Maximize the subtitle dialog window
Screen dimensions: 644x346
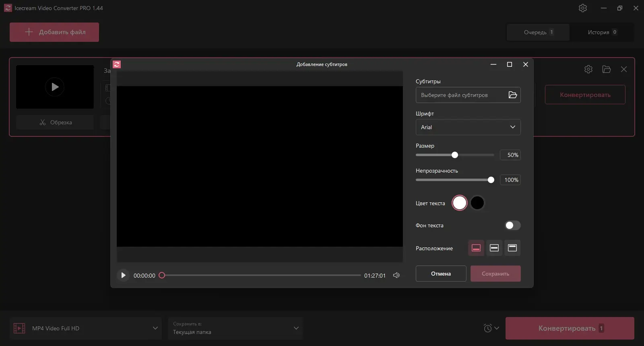tap(510, 64)
